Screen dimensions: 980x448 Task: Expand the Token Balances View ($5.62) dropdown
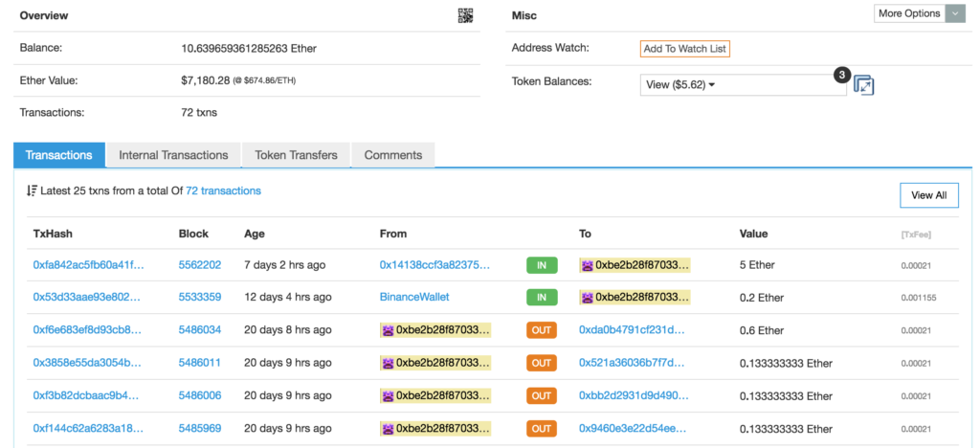pos(743,84)
